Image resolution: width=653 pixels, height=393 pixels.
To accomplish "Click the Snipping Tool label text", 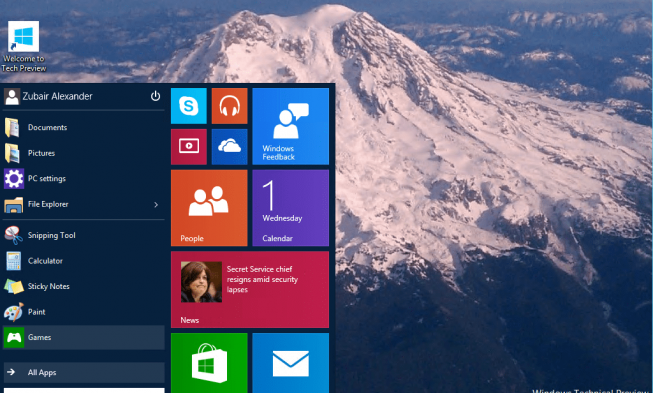I will (52, 235).
